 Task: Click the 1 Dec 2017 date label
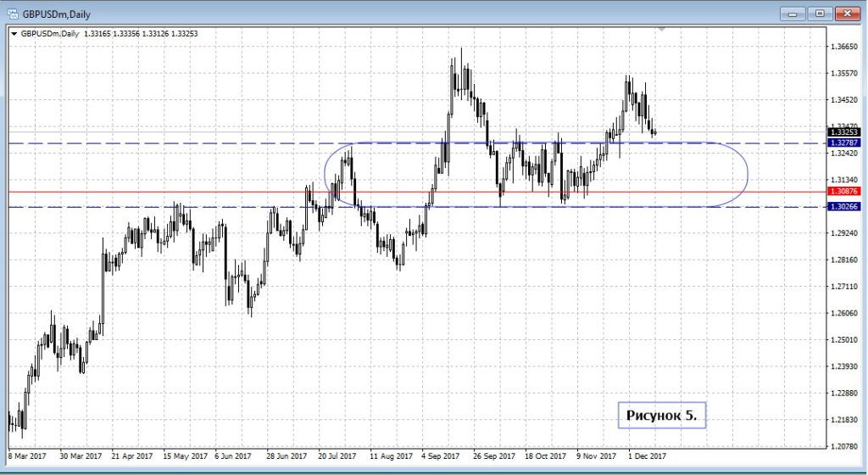(x=646, y=455)
